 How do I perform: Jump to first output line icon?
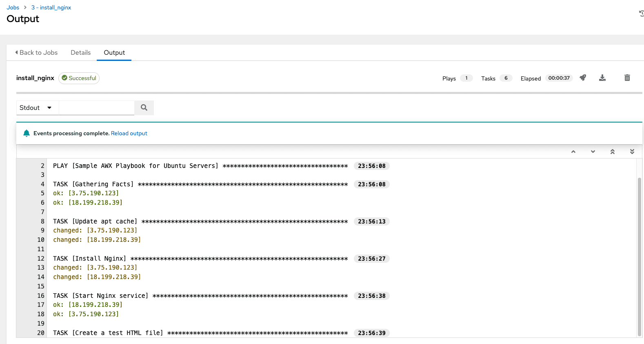(613, 152)
